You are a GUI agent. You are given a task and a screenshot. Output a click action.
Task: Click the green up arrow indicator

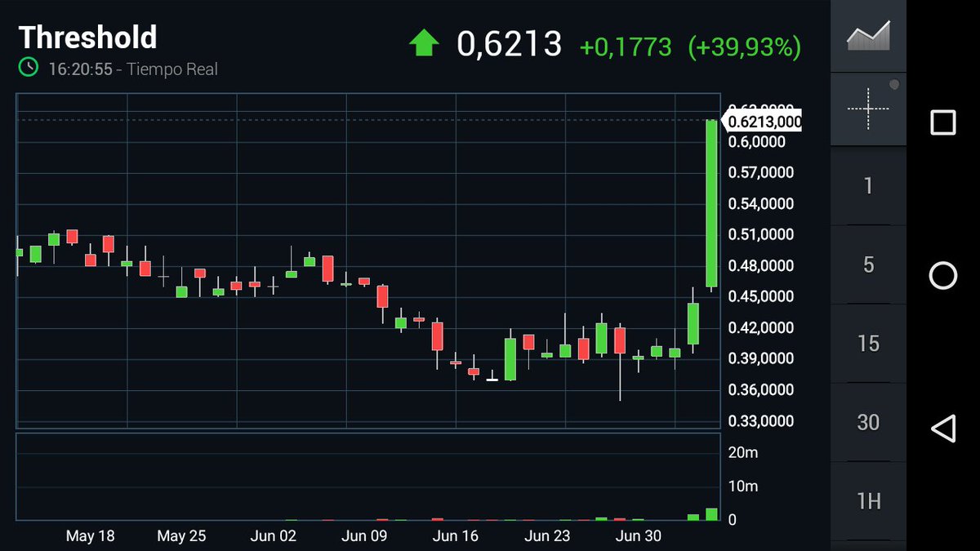424,43
